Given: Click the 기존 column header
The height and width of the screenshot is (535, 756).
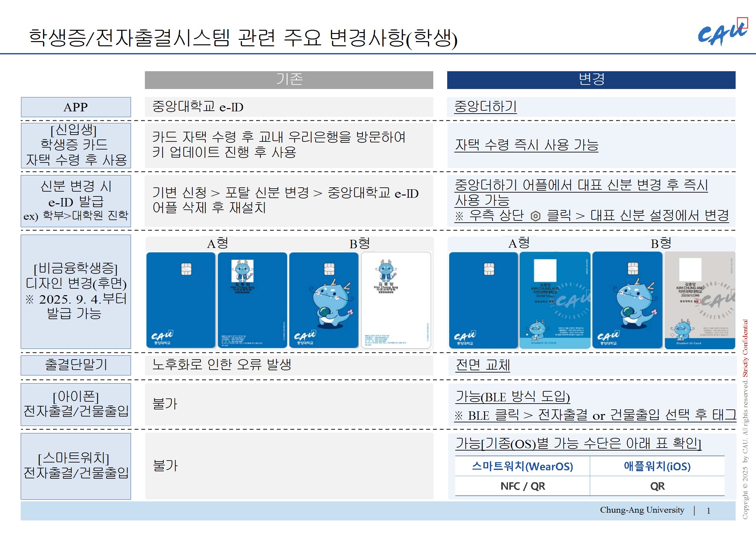Looking at the screenshot, I should point(289,80).
